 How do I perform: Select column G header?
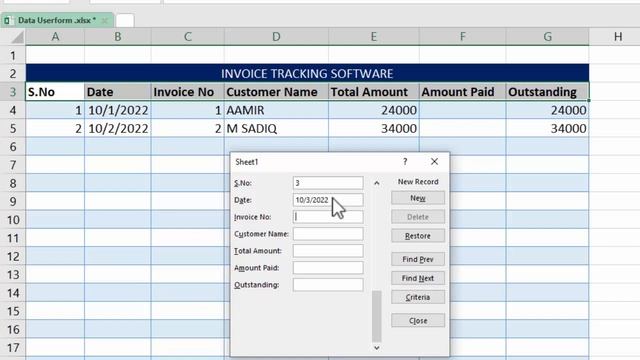(x=547, y=37)
